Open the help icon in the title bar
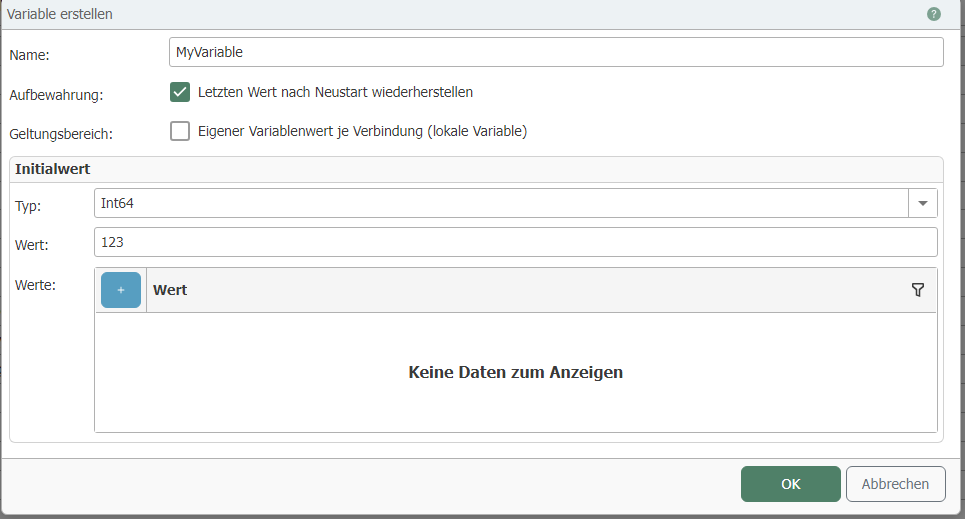The image size is (965, 519). 934,14
